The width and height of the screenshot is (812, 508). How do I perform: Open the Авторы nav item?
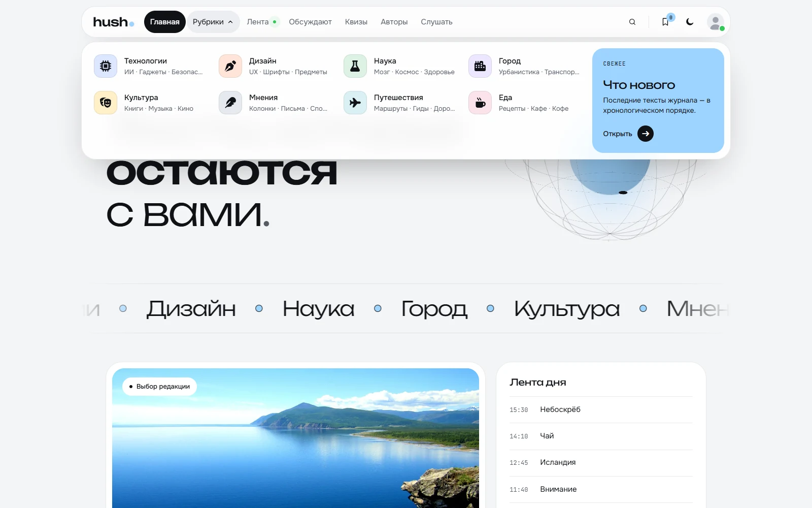pyautogui.click(x=394, y=22)
